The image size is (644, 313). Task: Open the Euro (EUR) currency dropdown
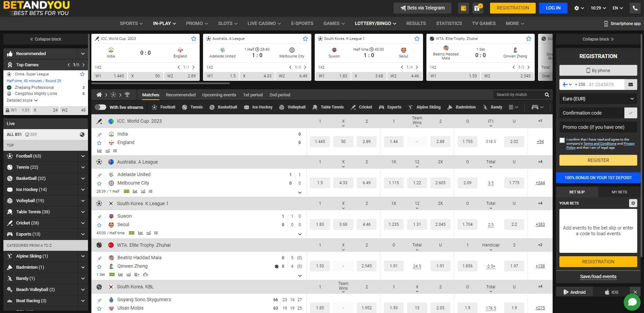[x=598, y=98]
